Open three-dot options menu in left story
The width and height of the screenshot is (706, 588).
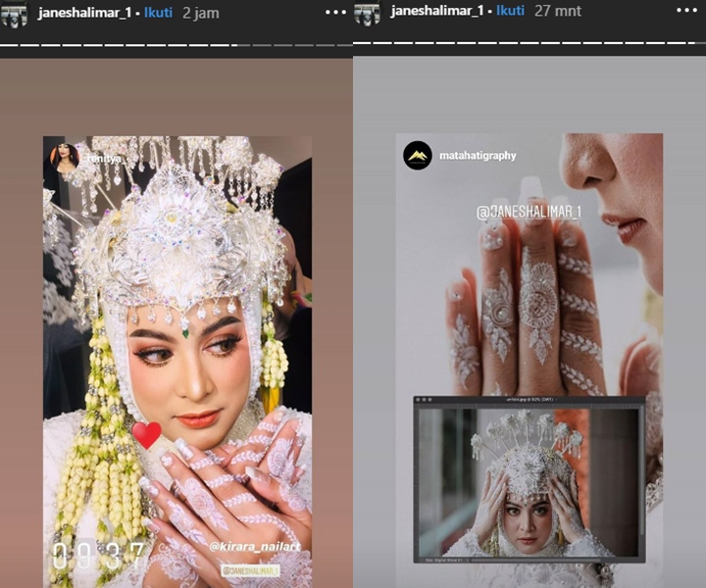pyautogui.click(x=336, y=13)
